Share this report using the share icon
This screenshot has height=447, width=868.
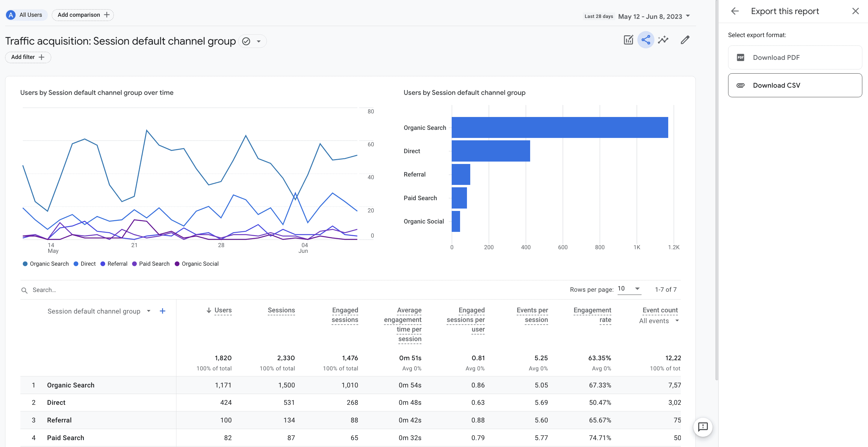(x=646, y=40)
